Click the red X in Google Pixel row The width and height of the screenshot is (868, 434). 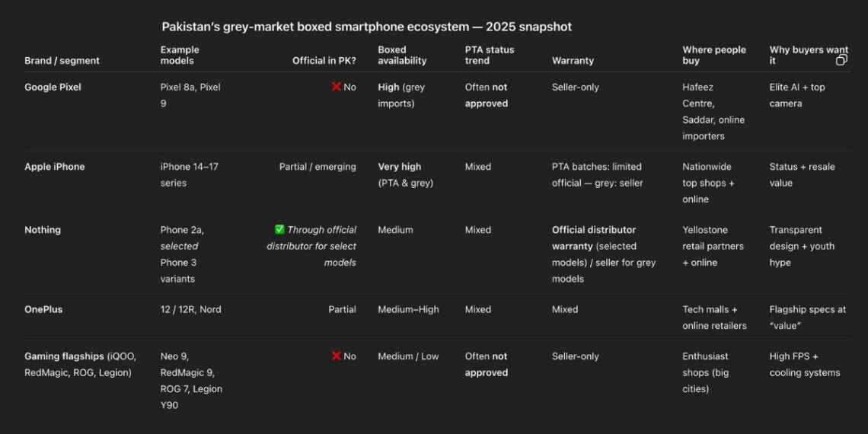pos(336,87)
